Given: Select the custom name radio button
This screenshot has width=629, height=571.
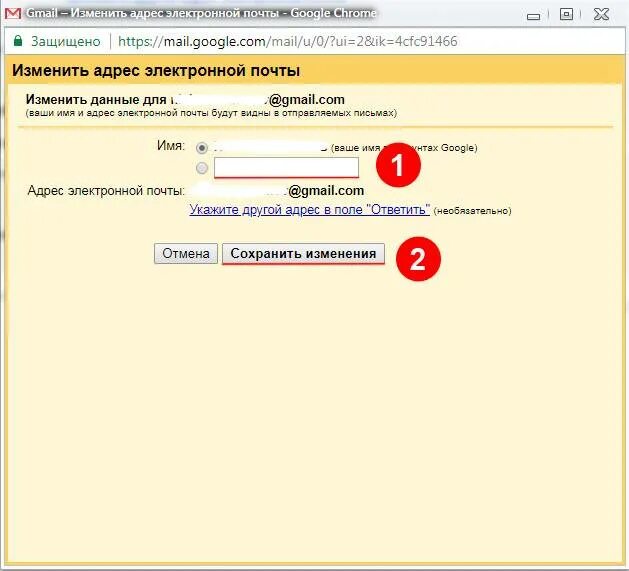Looking at the screenshot, I should click(202, 168).
